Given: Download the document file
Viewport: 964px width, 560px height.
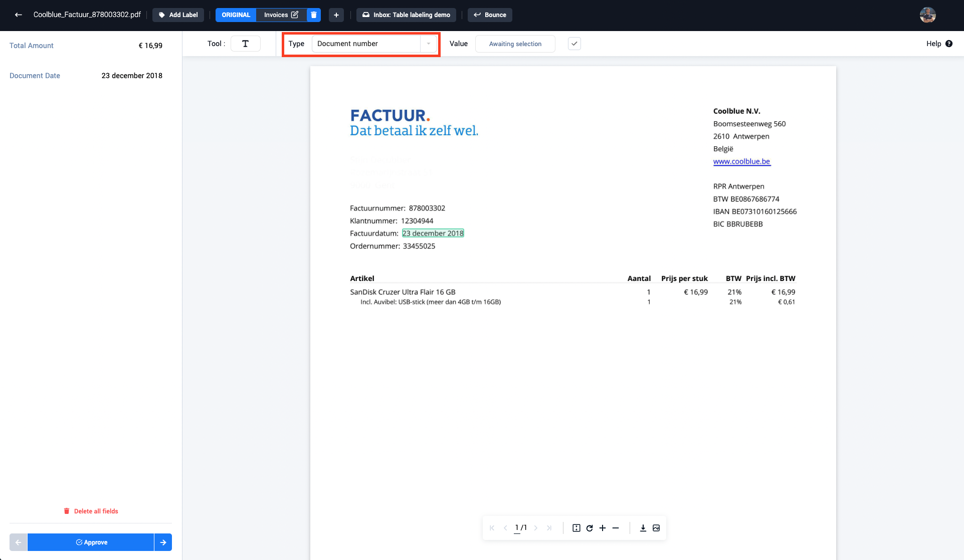Looking at the screenshot, I should (643, 528).
